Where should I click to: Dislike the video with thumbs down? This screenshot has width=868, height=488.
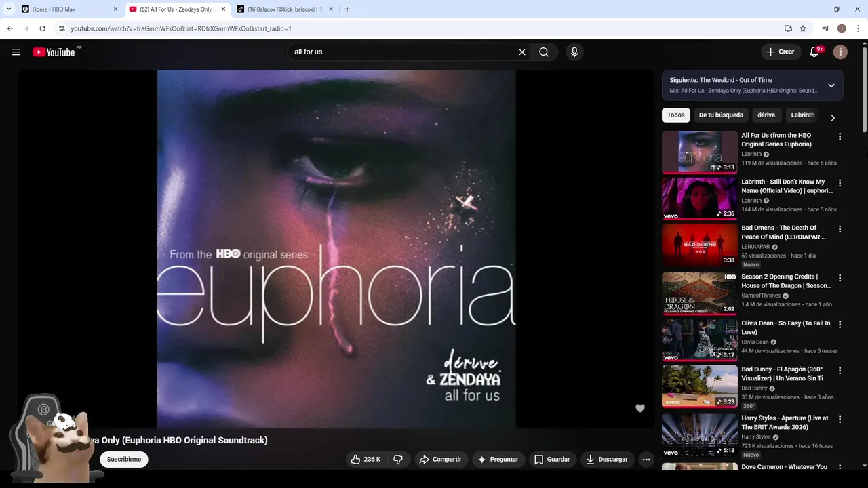point(398,460)
